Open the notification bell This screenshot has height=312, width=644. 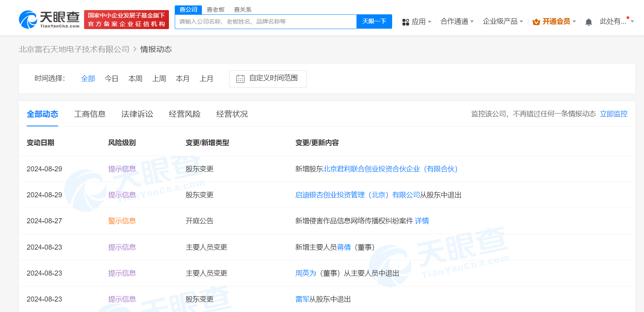coord(589,22)
